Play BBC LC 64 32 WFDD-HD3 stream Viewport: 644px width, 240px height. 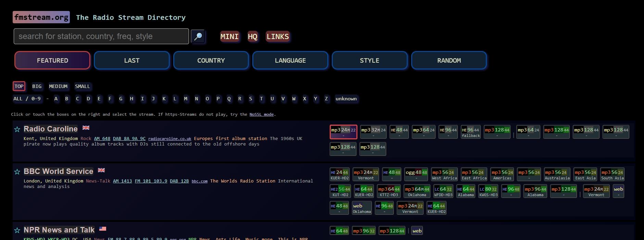(443, 191)
